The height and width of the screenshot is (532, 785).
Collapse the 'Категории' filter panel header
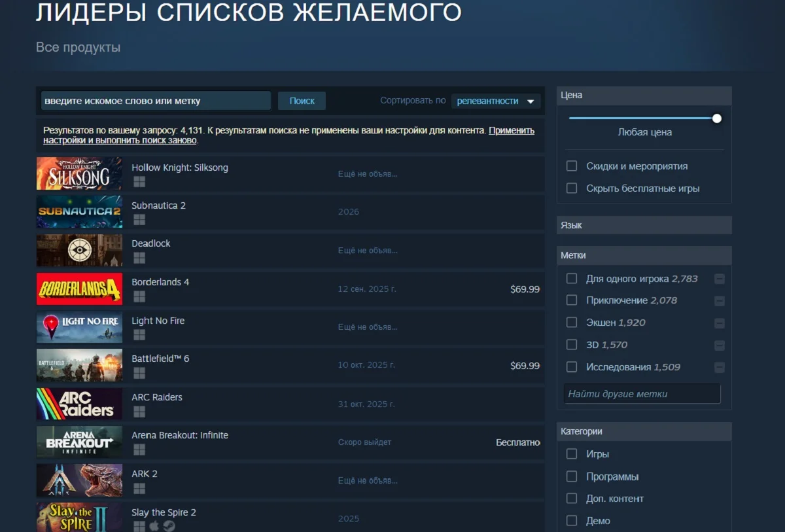coord(644,431)
